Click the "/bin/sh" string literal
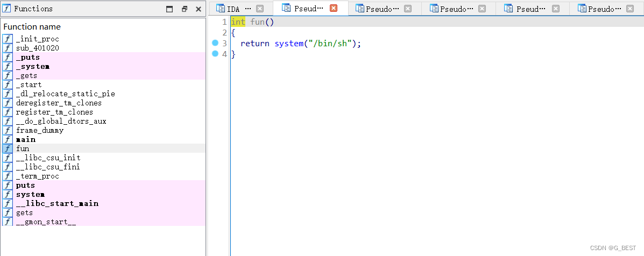The image size is (644, 256). [330, 44]
